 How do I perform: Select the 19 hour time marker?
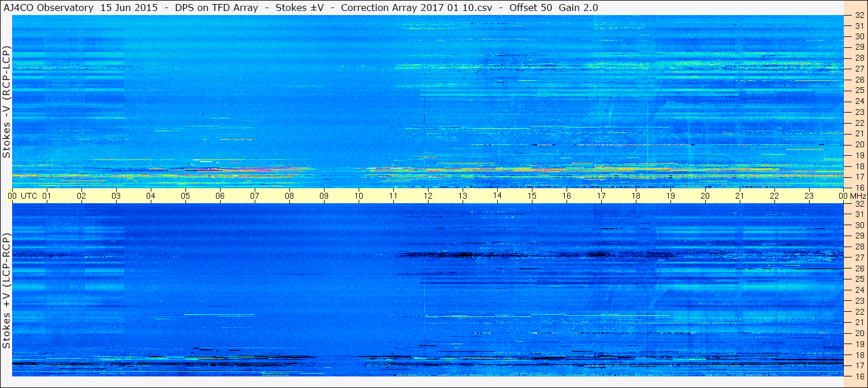[670, 196]
